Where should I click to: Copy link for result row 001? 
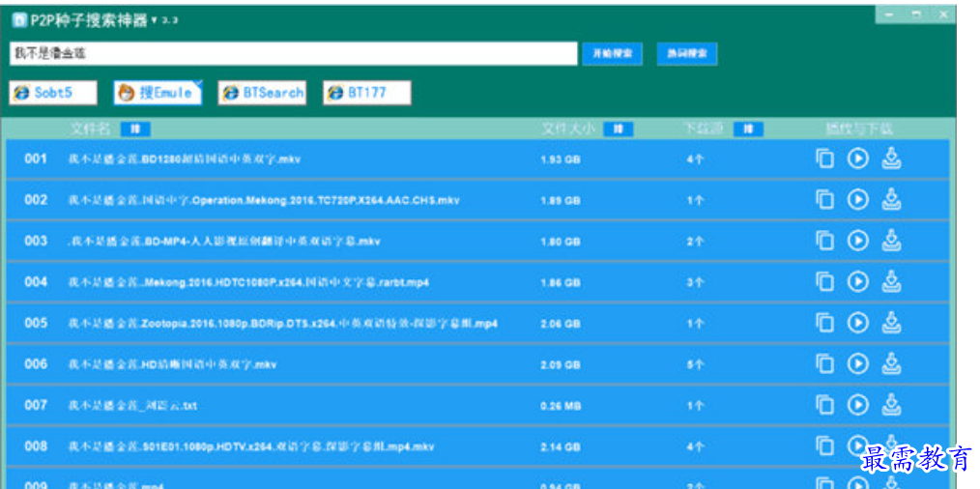[825, 158]
